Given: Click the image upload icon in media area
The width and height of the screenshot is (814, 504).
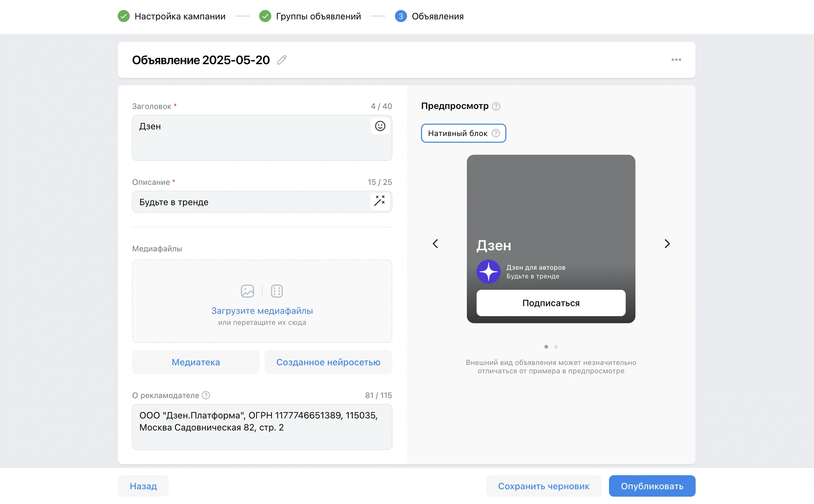Looking at the screenshot, I should (247, 291).
